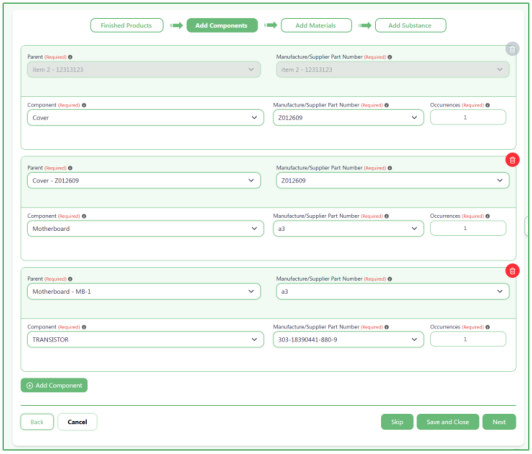The width and height of the screenshot is (532, 454).
Task: Click the disabled item 2 - 12313123 parent dropdown
Action: [x=144, y=70]
